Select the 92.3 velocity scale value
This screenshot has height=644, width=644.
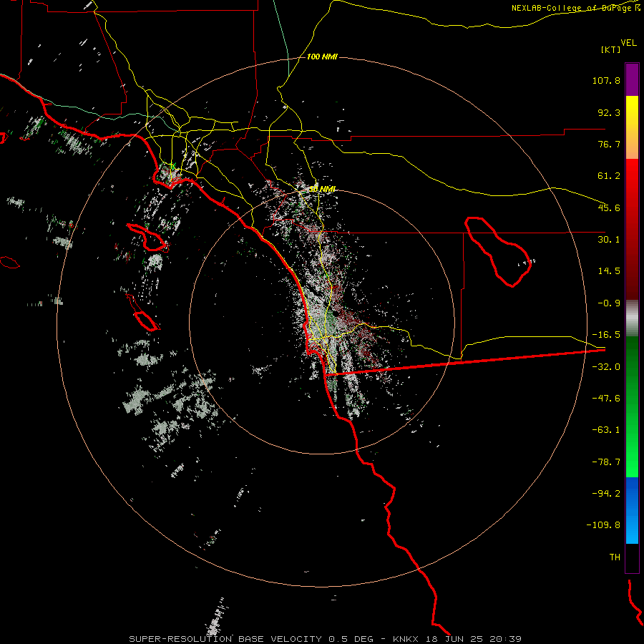tap(609, 112)
